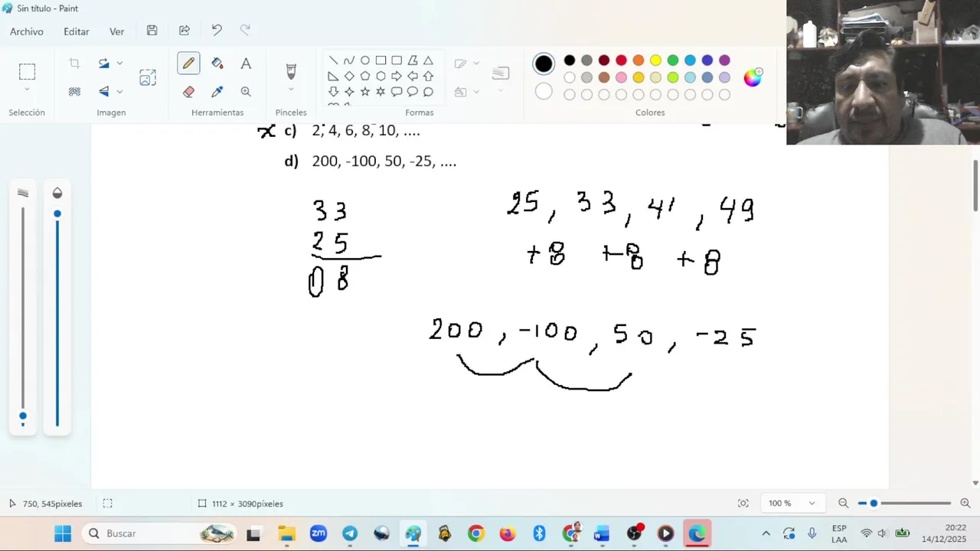Viewport: 980px width, 551px height.
Task: Open File Explorer from the taskbar
Action: coord(286,533)
